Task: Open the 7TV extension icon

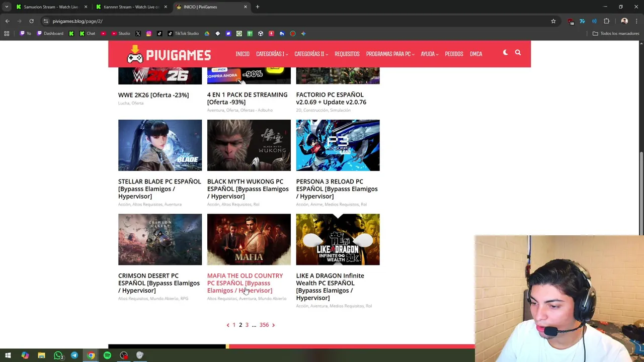Action: click(582, 21)
